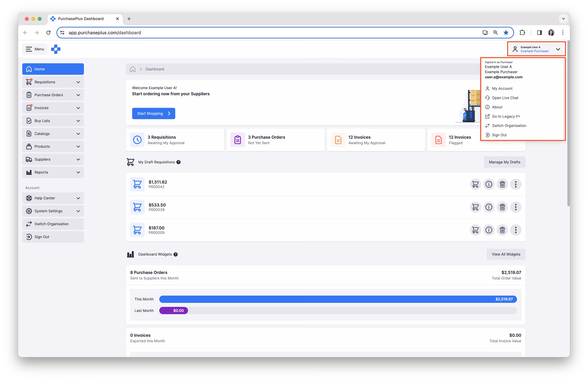This screenshot has height=381, width=588.
Task: Click the page vertical scrollbar
Action: coord(569,124)
